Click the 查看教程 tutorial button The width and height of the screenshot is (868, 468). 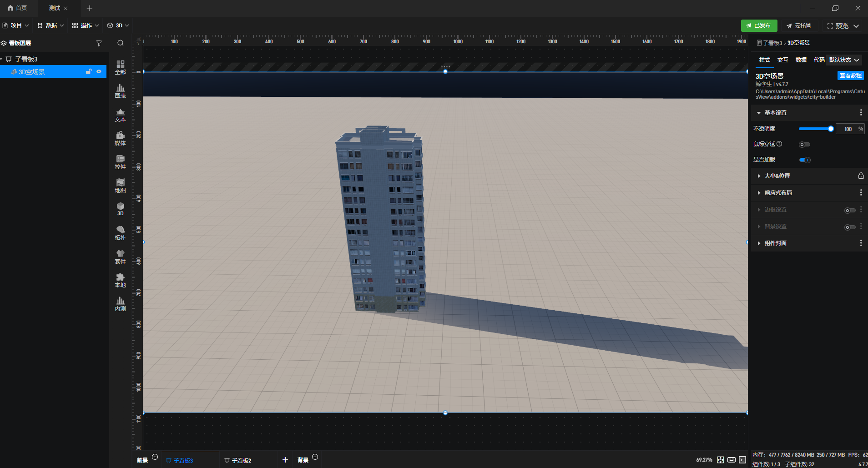[850, 75]
